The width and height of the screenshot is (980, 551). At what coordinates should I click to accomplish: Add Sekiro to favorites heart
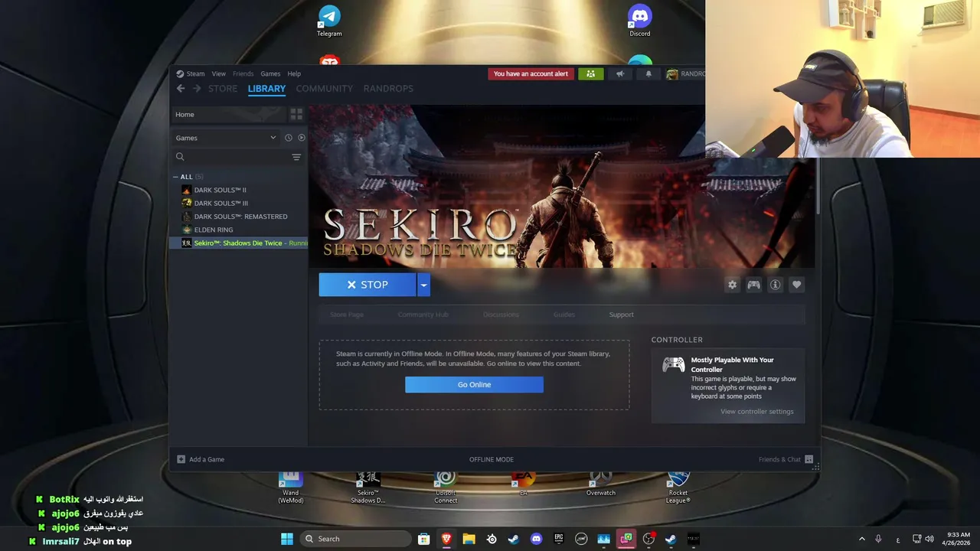pos(797,285)
